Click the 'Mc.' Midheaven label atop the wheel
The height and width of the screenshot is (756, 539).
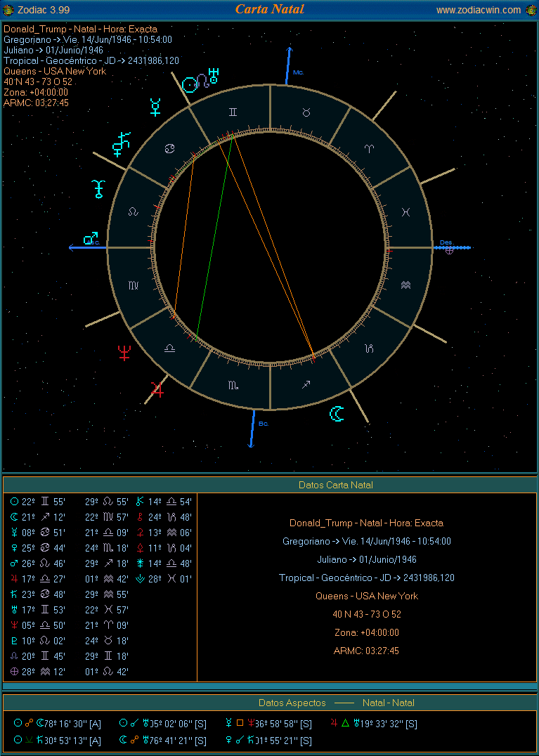coord(299,72)
